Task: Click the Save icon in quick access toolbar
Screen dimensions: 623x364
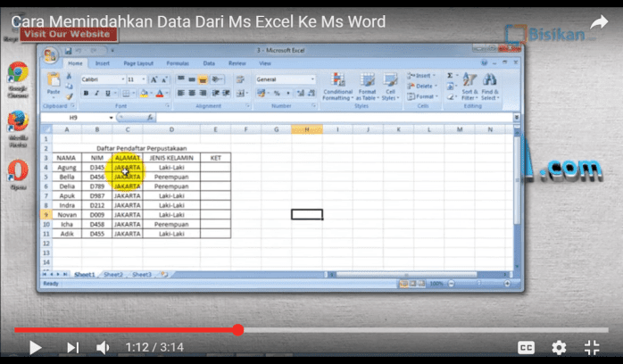Action: pos(69,51)
